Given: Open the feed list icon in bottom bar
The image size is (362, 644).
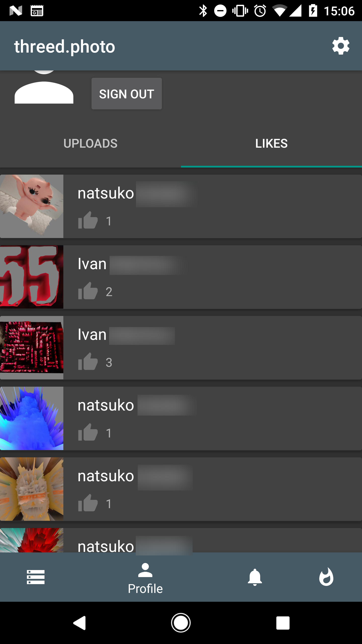Looking at the screenshot, I should (x=36, y=577).
